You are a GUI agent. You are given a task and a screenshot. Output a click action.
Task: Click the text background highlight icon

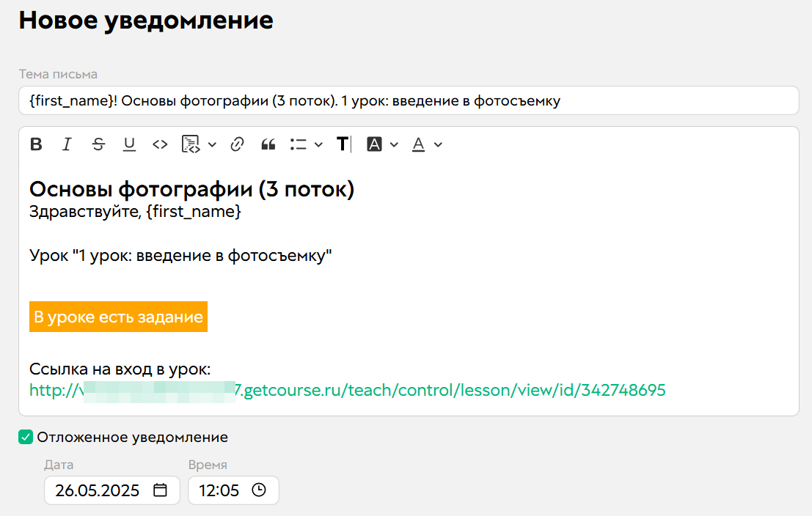(x=374, y=144)
